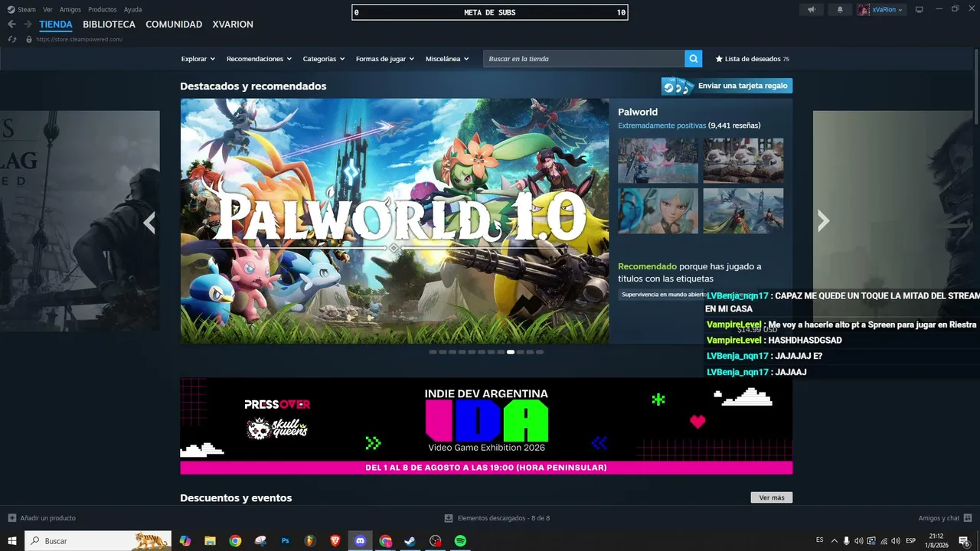980x551 pixels.
Task: Go forward with the navigation forward arrow
Action: (x=29, y=24)
